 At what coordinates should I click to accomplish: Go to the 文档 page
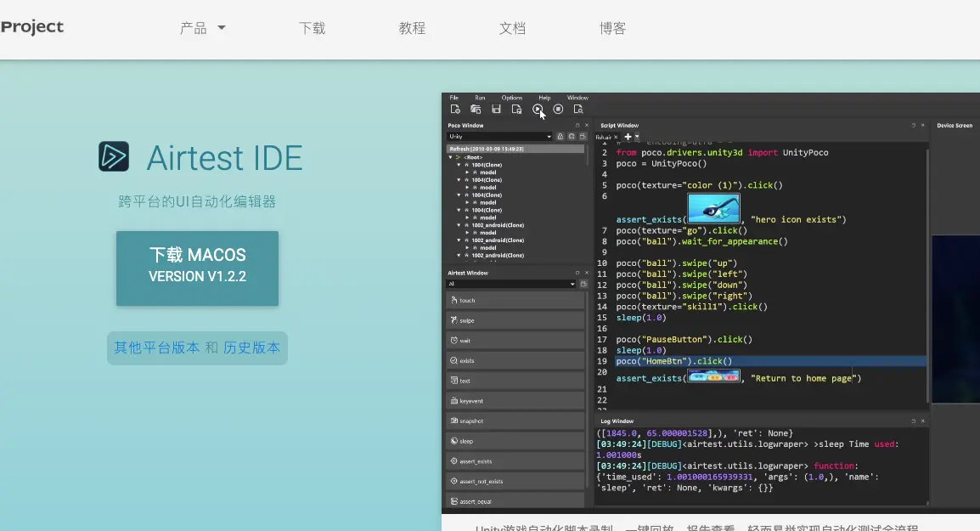(x=512, y=28)
